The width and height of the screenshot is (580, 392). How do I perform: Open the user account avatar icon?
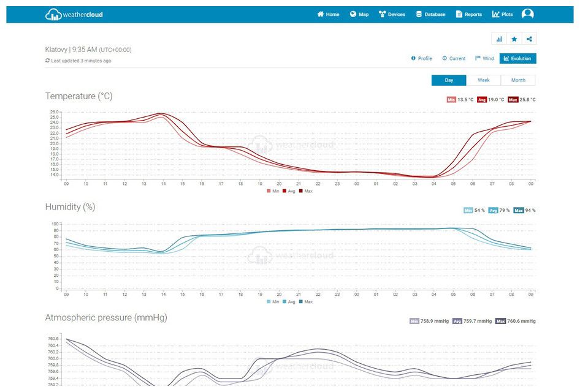527,14
